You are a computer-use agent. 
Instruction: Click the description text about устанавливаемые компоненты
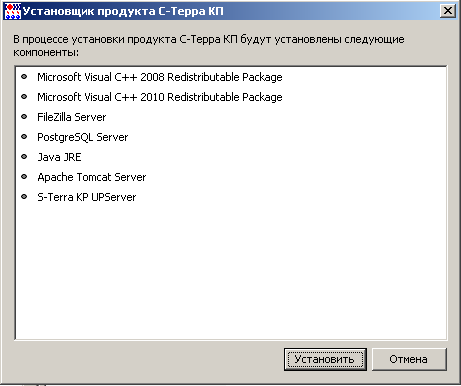point(209,46)
